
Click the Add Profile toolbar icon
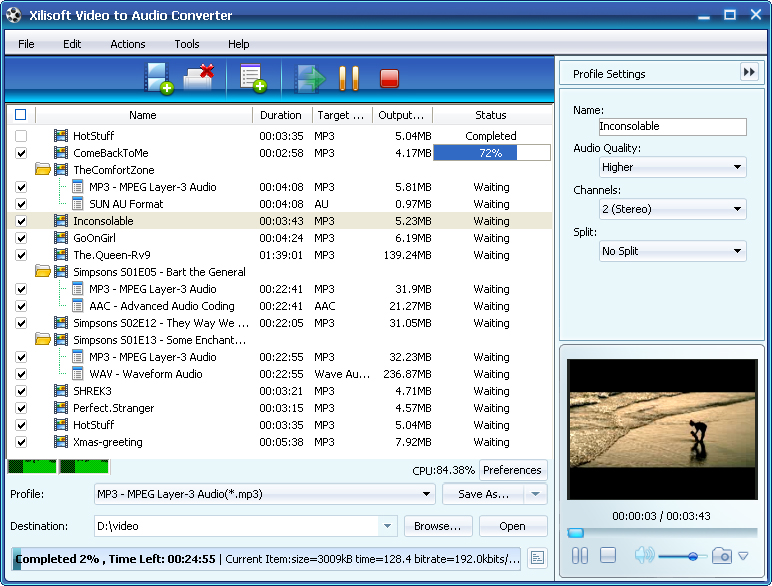[x=251, y=78]
